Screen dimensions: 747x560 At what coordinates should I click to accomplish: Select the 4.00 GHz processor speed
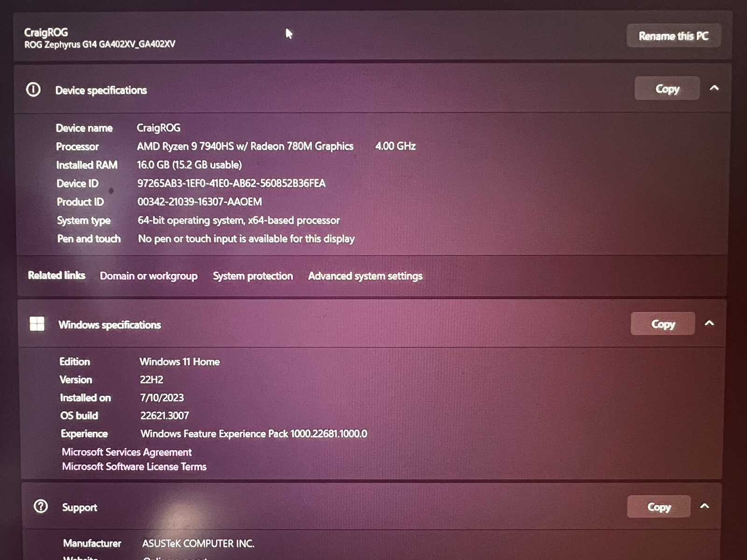[x=395, y=146]
